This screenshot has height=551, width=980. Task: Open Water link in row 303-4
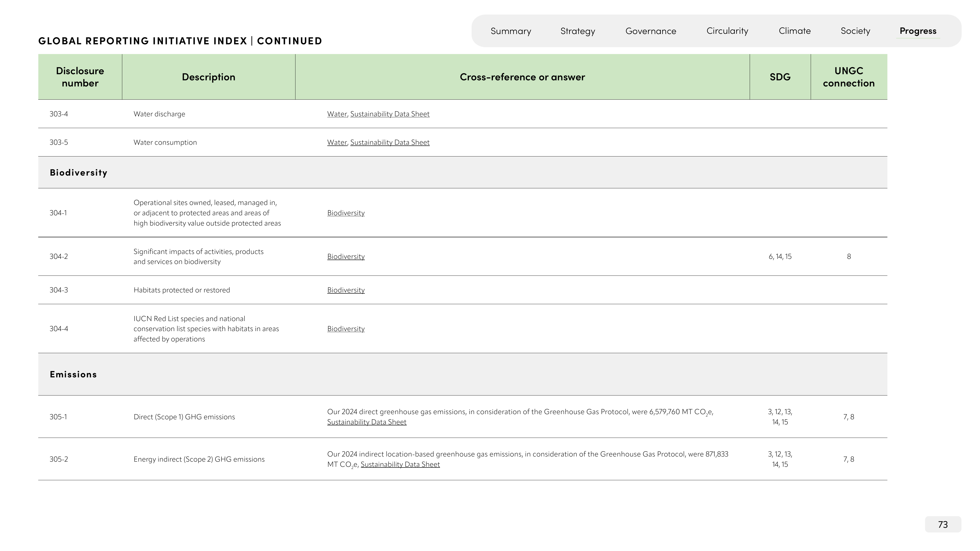337,114
